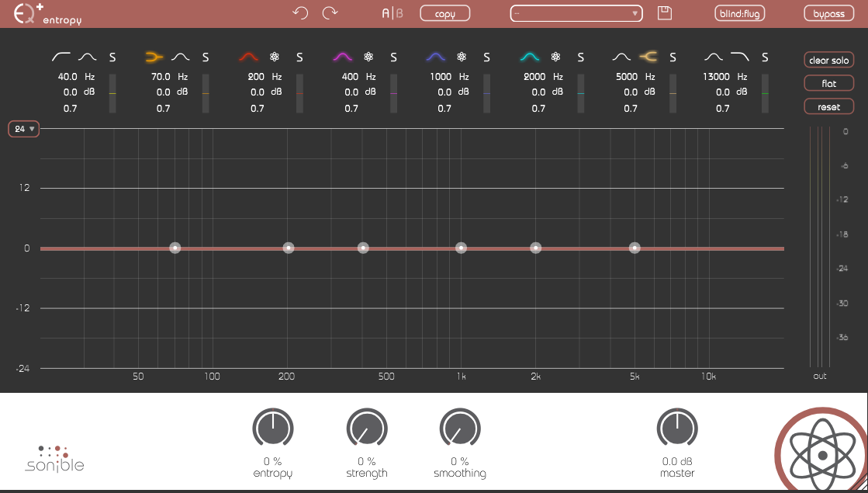Click the strength knob
This screenshot has width=868, height=493.
(367, 429)
